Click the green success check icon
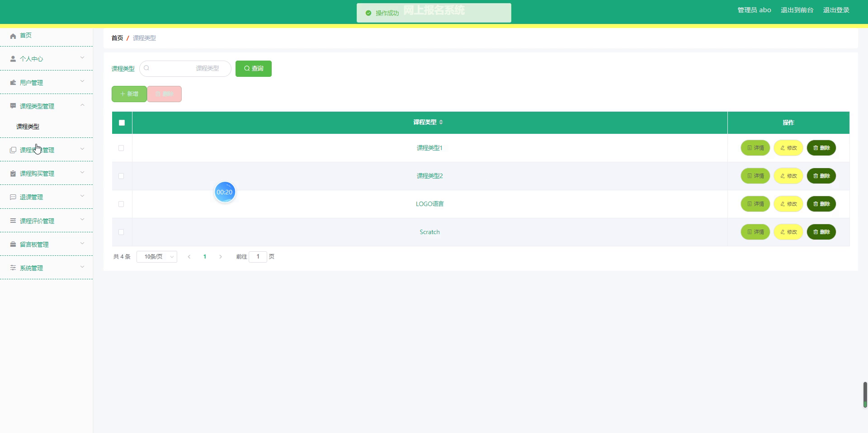This screenshot has width=868, height=433. pos(368,13)
